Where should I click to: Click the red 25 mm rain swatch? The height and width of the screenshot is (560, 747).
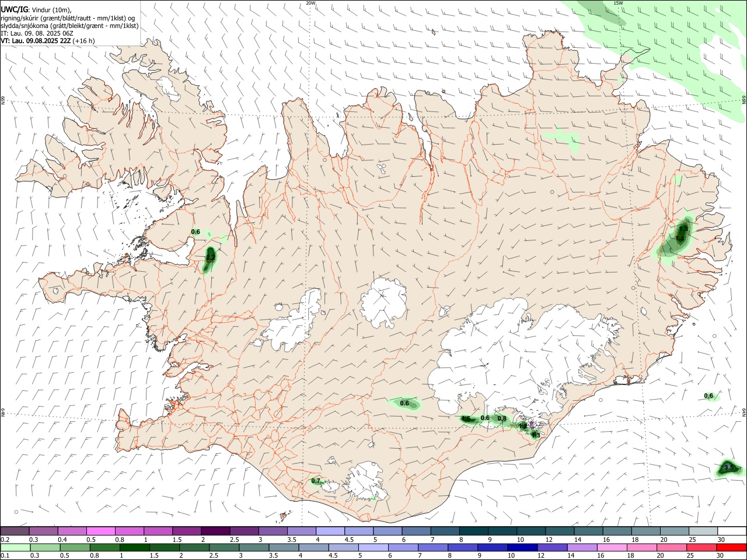[x=701, y=548]
